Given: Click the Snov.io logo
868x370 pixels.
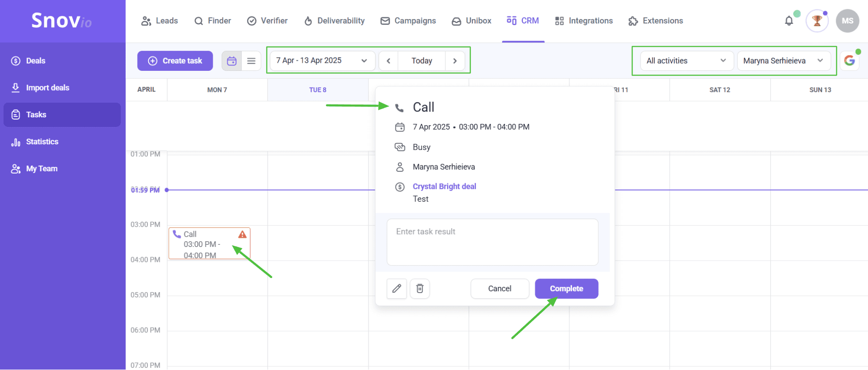Looking at the screenshot, I should click(x=61, y=21).
